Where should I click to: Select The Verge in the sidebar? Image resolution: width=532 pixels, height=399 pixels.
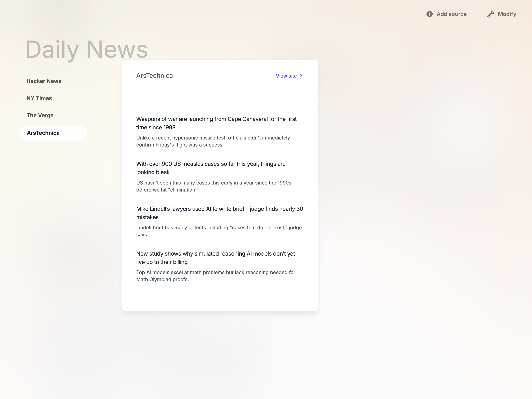tap(40, 115)
